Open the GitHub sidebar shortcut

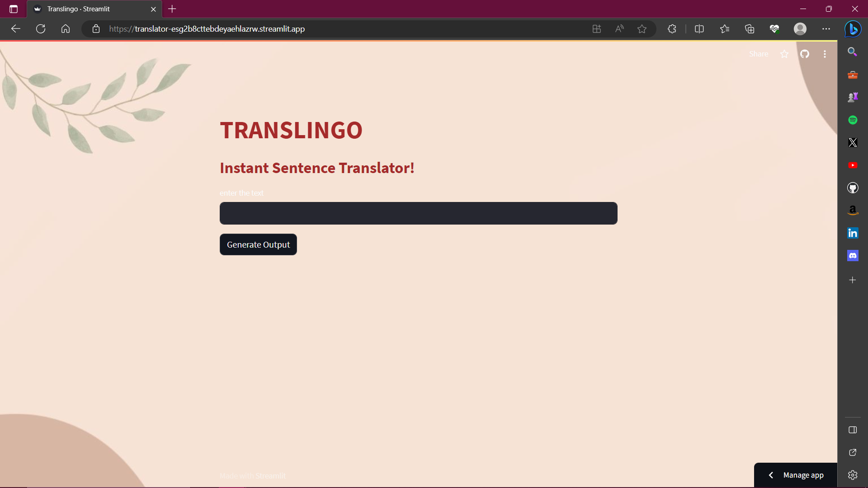[x=853, y=188]
